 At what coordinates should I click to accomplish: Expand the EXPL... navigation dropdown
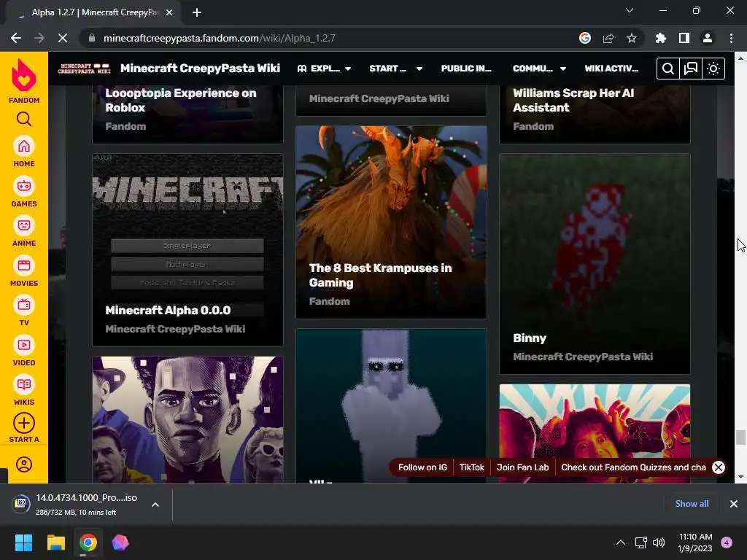point(325,69)
